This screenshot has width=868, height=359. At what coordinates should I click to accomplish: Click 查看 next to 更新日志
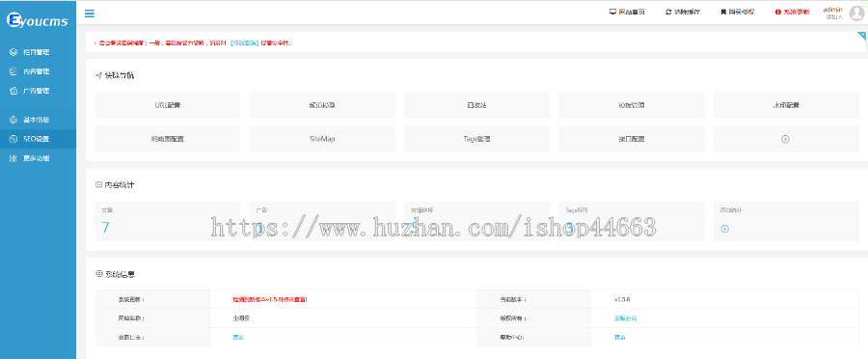coord(238,337)
